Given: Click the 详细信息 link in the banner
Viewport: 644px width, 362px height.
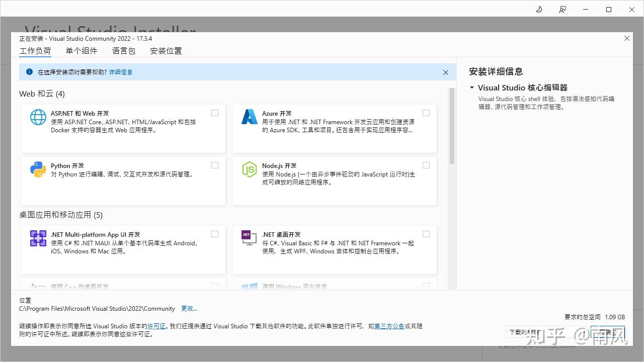Looking at the screenshot, I should coord(121,72).
